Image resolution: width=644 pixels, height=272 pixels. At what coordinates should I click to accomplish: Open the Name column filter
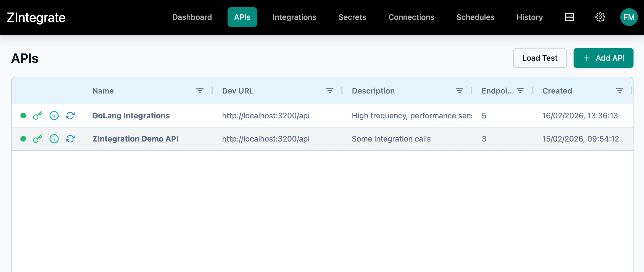[x=200, y=90]
